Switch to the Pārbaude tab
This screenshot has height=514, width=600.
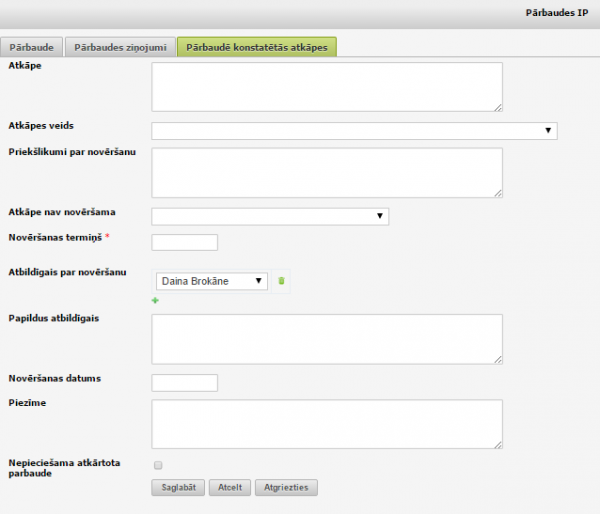(33, 47)
